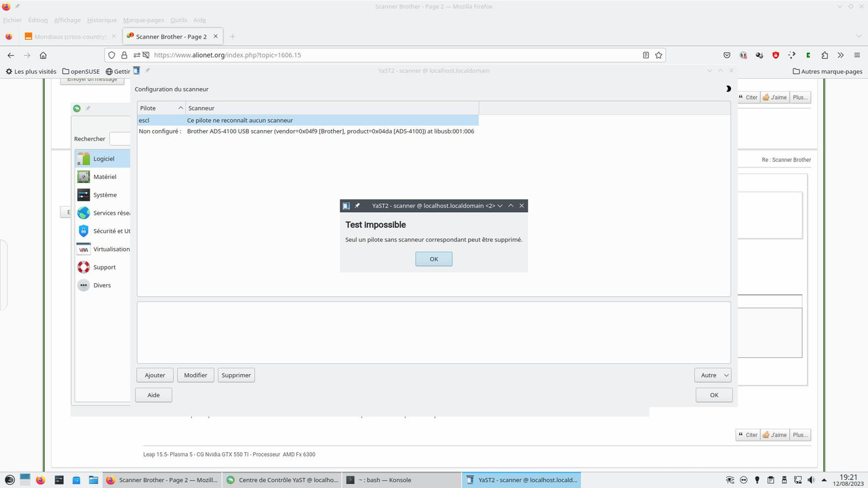
Task: Go back to the previous page in Firefox
Action: [11, 55]
